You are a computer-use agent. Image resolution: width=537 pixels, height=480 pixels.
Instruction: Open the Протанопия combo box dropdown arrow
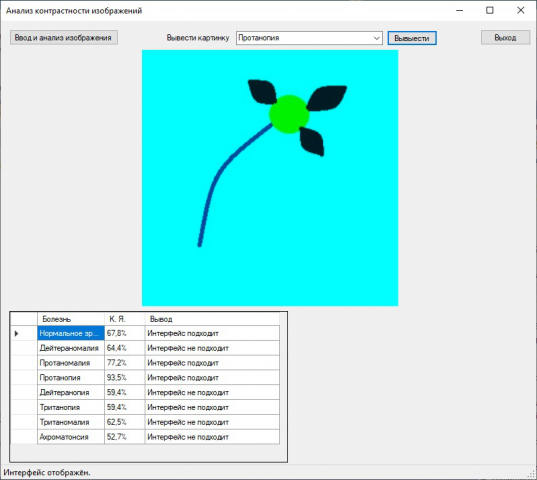point(376,38)
